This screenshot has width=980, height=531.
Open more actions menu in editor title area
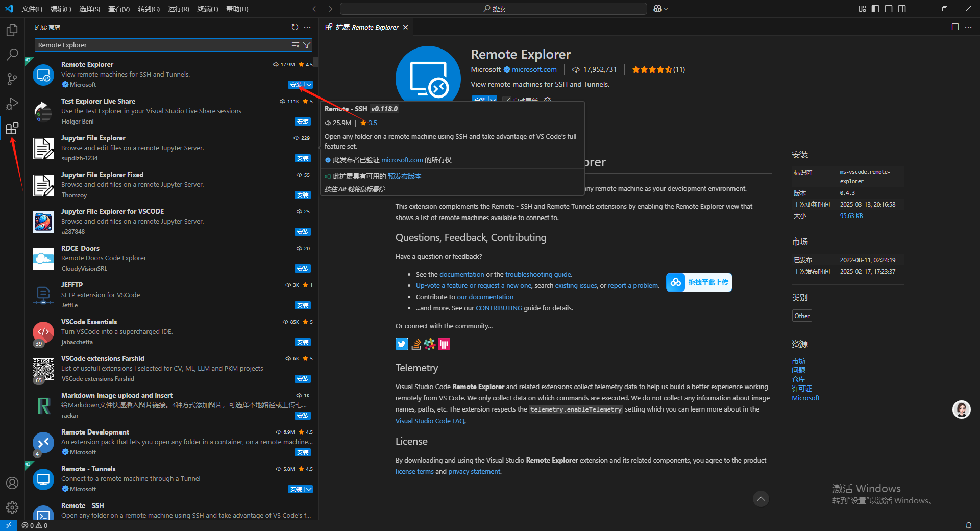(968, 27)
